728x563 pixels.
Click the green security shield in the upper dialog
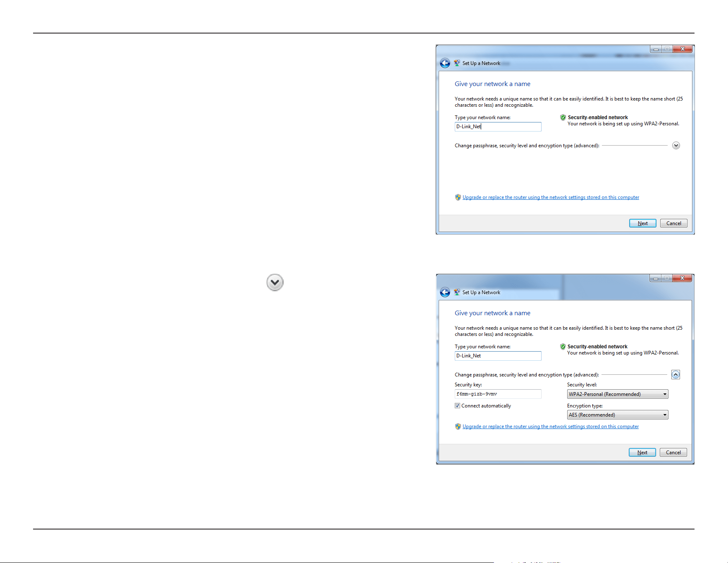tap(563, 117)
